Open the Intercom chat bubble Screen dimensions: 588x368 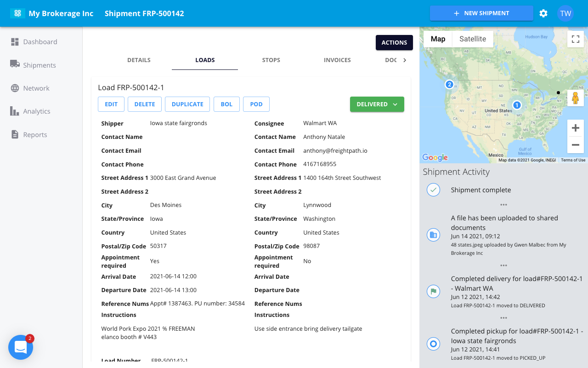coord(21,347)
